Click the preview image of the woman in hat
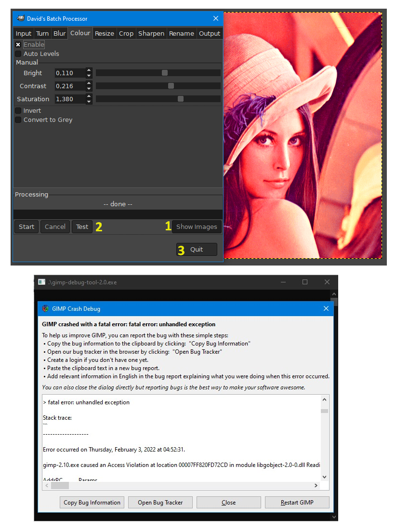This screenshot has width=396, height=532. tap(303, 135)
